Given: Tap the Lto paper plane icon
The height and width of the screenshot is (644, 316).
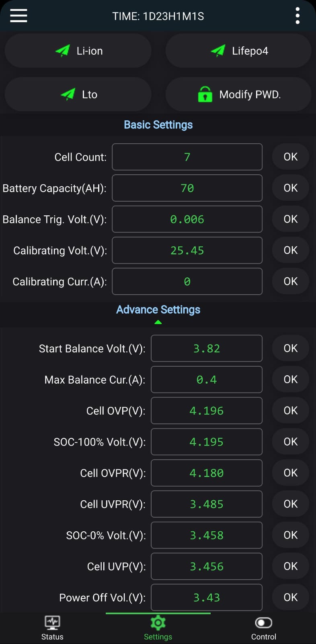Looking at the screenshot, I should (x=68, y=94).
